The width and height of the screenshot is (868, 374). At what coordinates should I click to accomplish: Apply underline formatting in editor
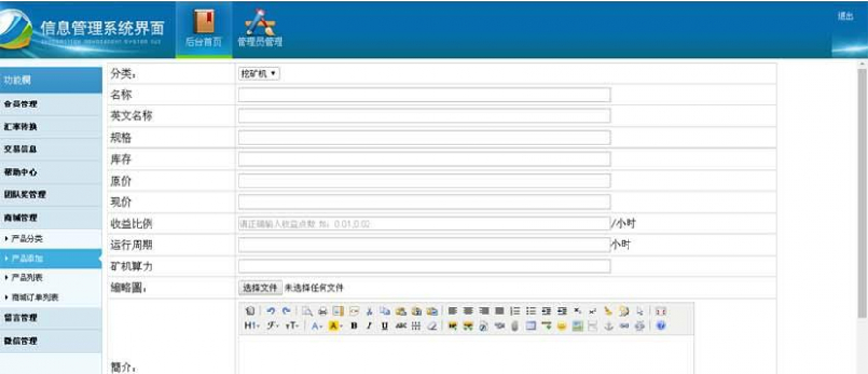click(385, 326)
